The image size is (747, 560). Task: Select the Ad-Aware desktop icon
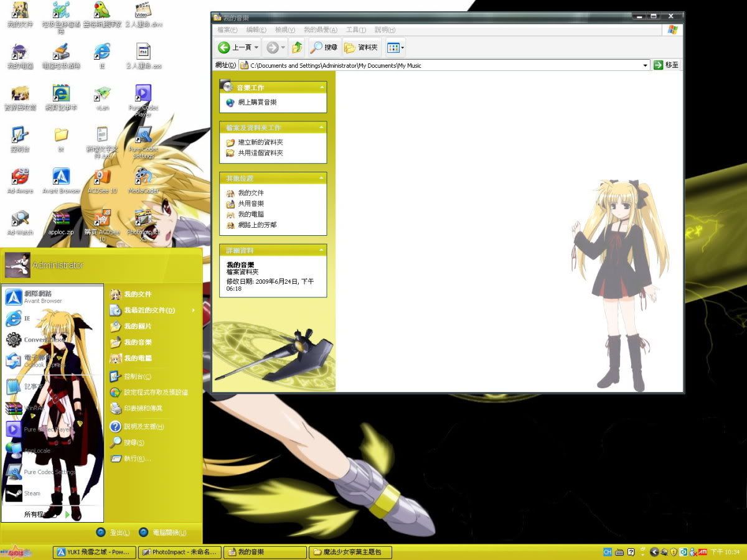coord(20,181)
